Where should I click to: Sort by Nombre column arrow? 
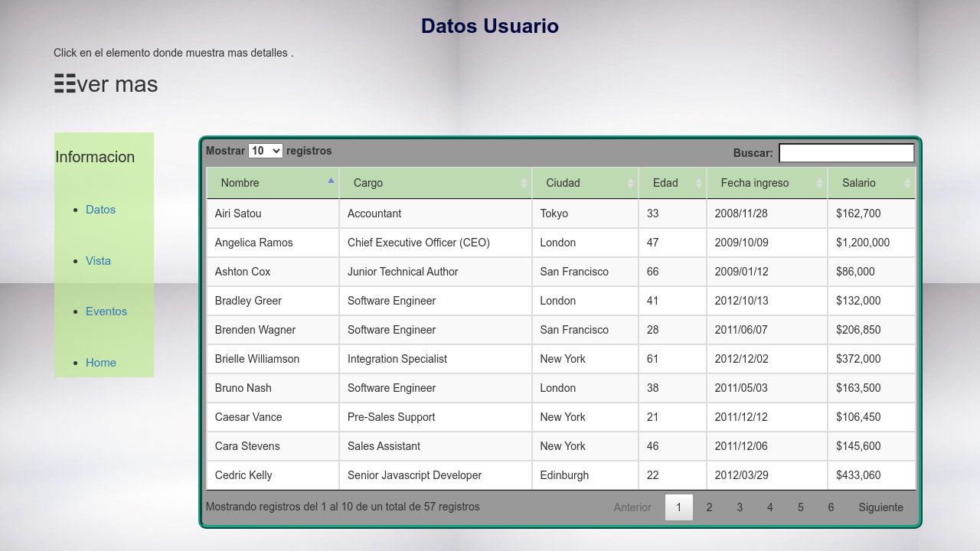point(331,181)
